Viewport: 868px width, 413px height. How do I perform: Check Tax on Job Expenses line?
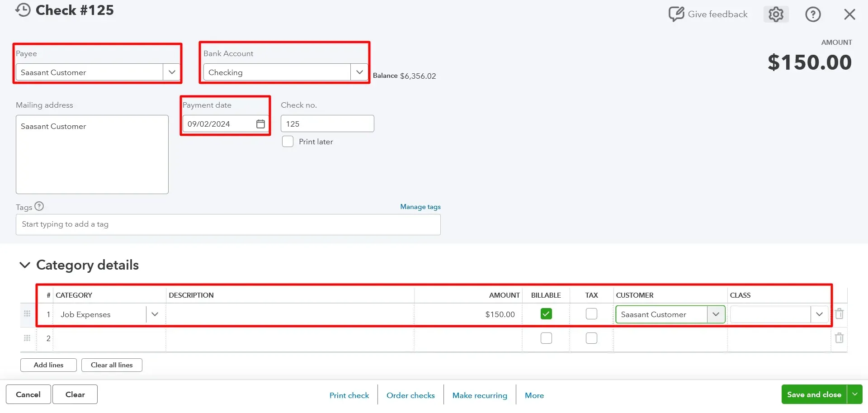tap(591, 314)
